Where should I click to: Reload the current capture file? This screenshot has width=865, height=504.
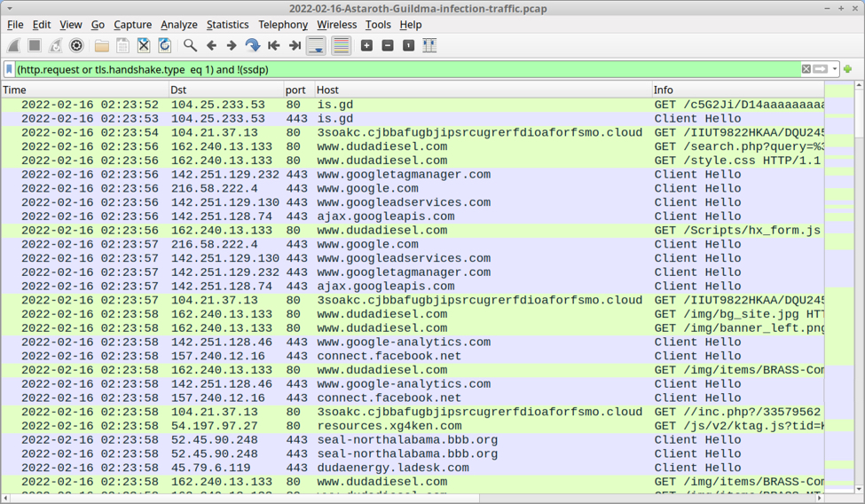click(165, 45)
